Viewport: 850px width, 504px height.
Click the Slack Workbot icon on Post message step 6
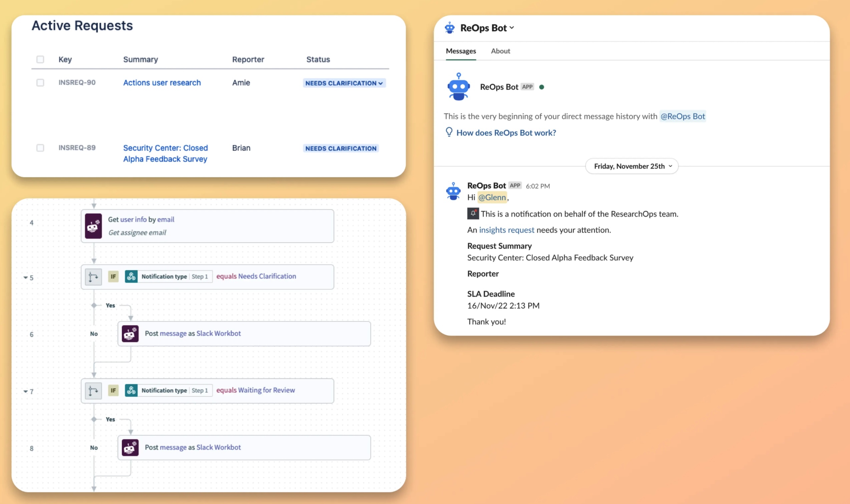tap(130, 333)
